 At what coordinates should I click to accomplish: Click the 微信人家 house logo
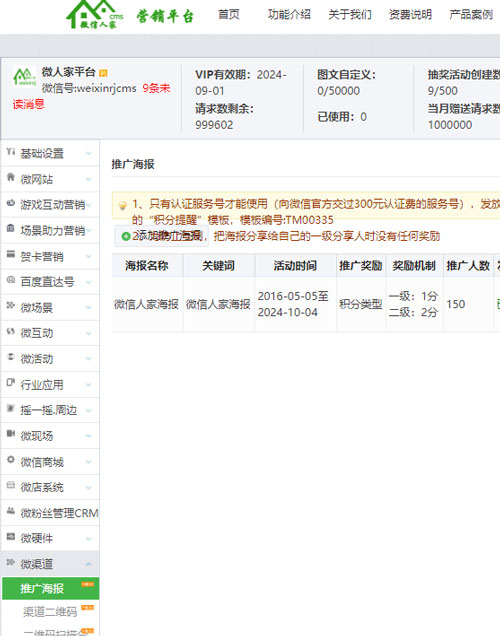(x=94, y=15)
